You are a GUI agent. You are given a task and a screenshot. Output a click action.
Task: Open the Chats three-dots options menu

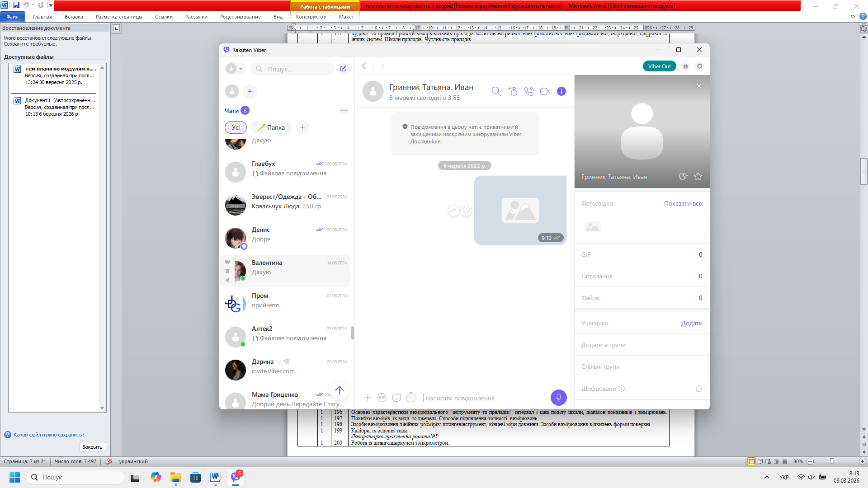(x=344, y=111)
